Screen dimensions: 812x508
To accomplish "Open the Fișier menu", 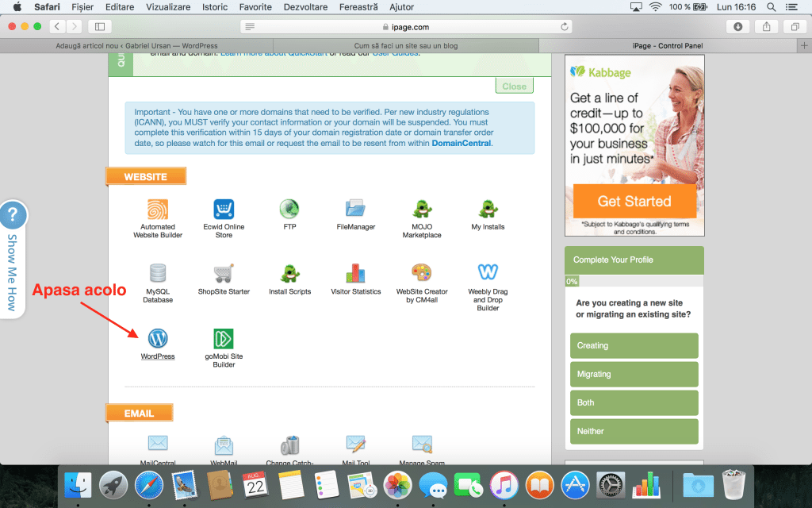I will pyautogui.click(x=82, y=6).
